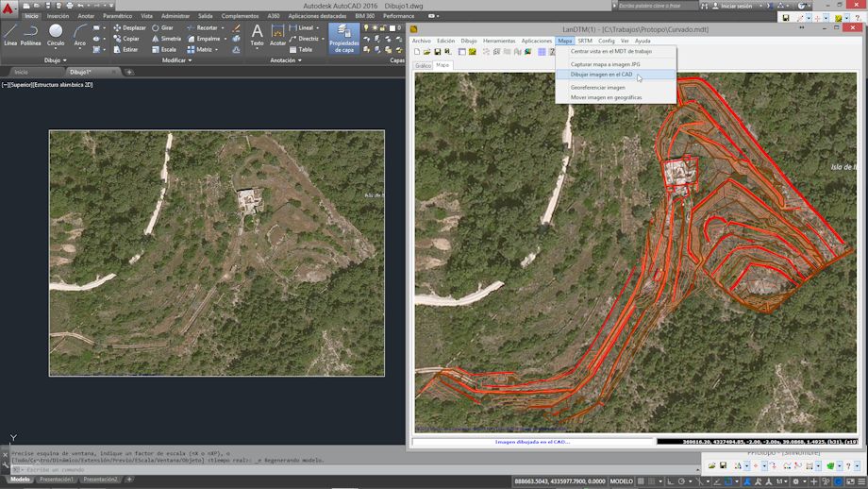Click the Simetría command
Screen dimensions: 868x489
(x=166, y=39)
